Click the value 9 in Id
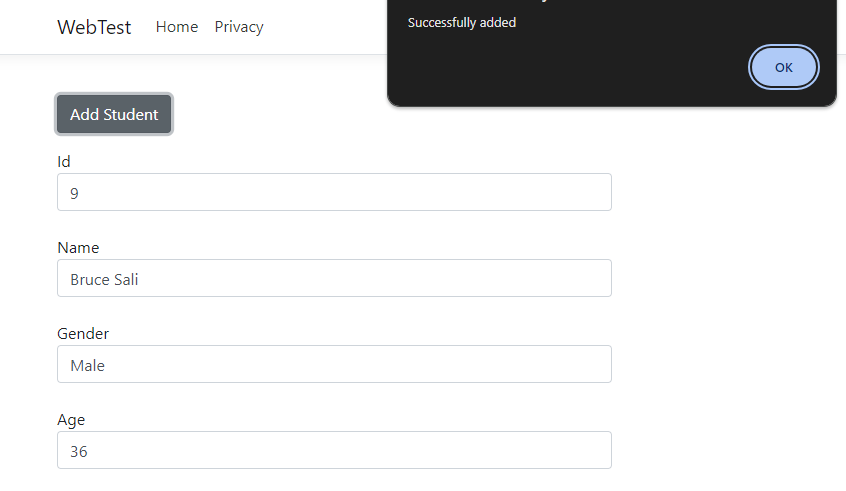 (74, 194)
